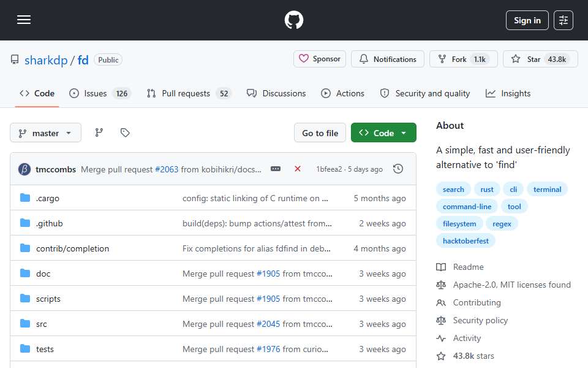Open the Security and quality tab
The height and width of the screenshot is (368, 588).
(425, 93)
